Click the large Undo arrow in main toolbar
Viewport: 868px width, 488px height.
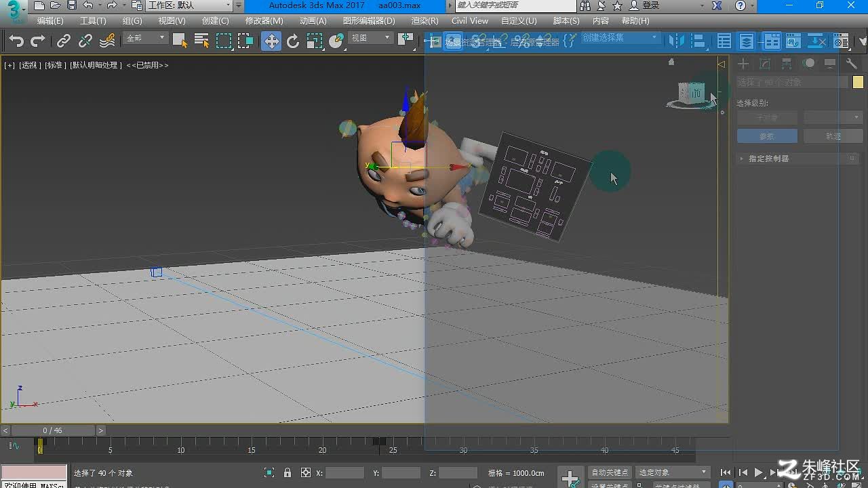(x=16, y=41)
